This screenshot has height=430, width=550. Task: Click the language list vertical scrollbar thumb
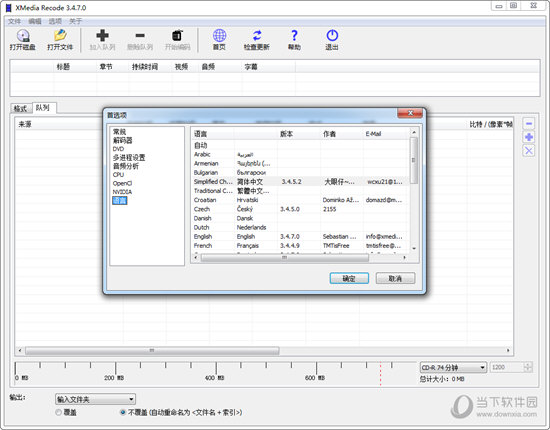click(x=414, y=160)
